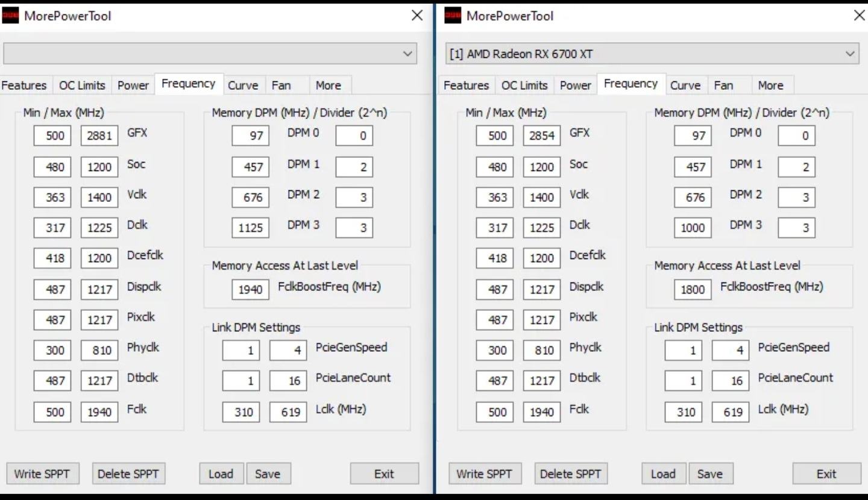
Task: Open the empty GPU dropdown in left window
Action: tap(210, 54)
